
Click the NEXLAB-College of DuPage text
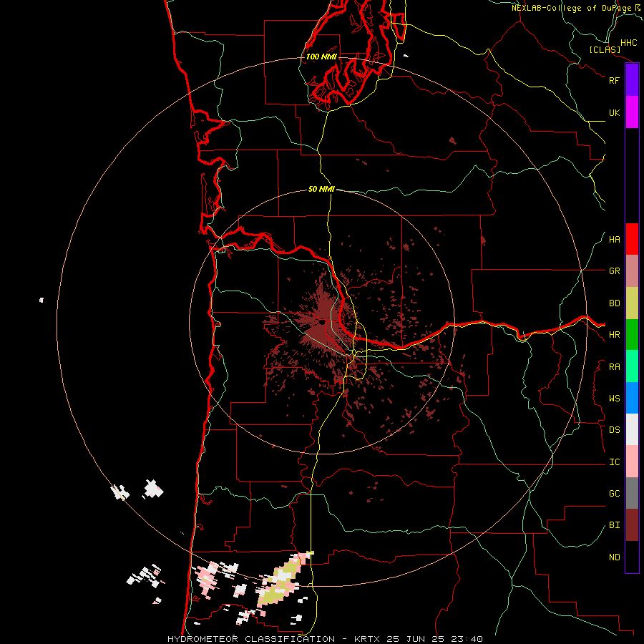571,8
